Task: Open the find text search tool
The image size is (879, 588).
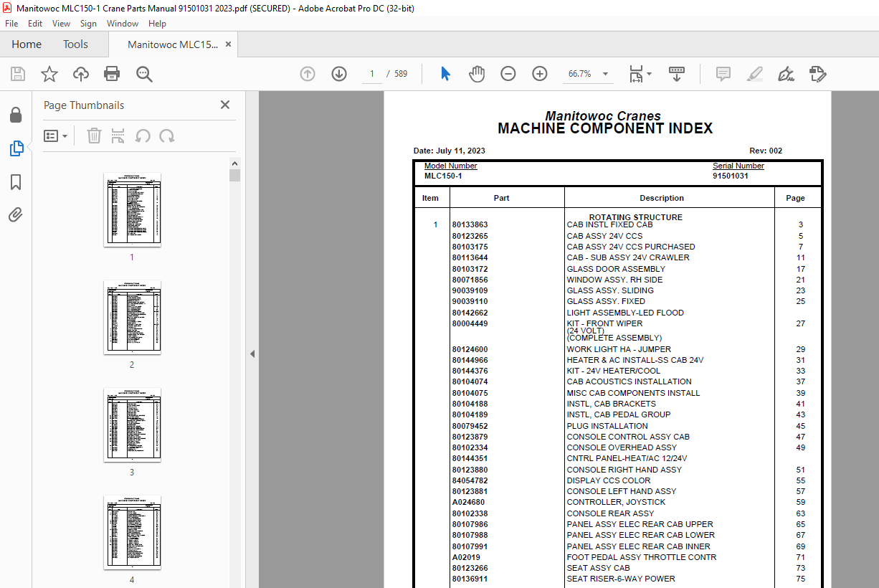Action: click(x=144, y=74)
